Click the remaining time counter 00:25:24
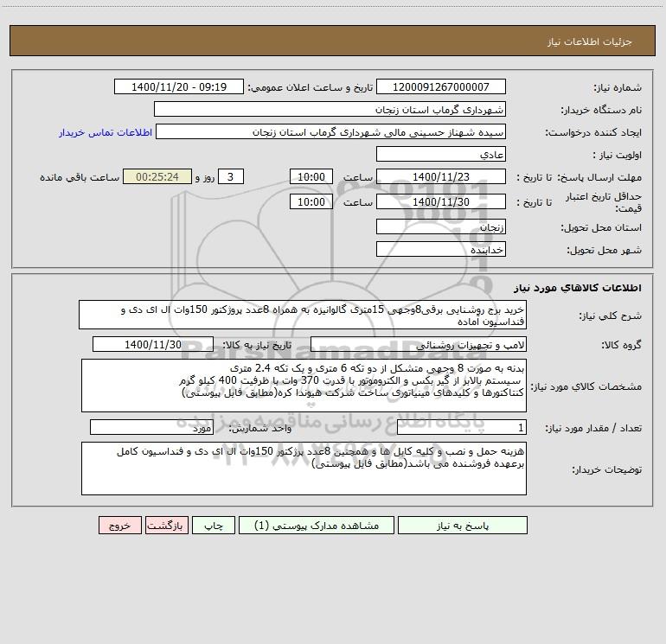 157,176
